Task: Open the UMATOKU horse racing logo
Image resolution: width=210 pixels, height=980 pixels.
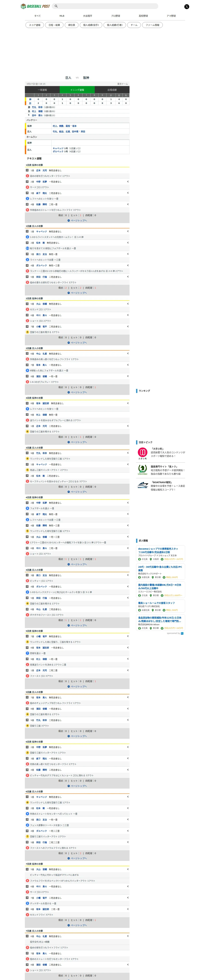Action: 143,470
